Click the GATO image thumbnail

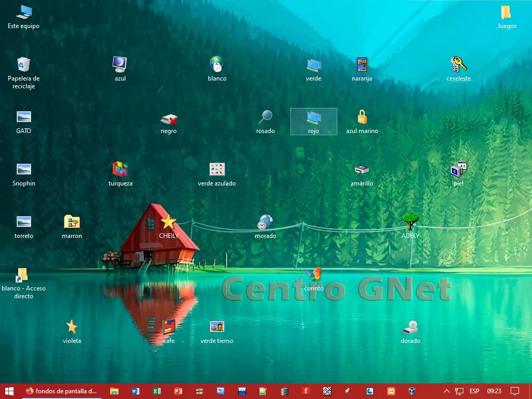click(x=23, y=117)
